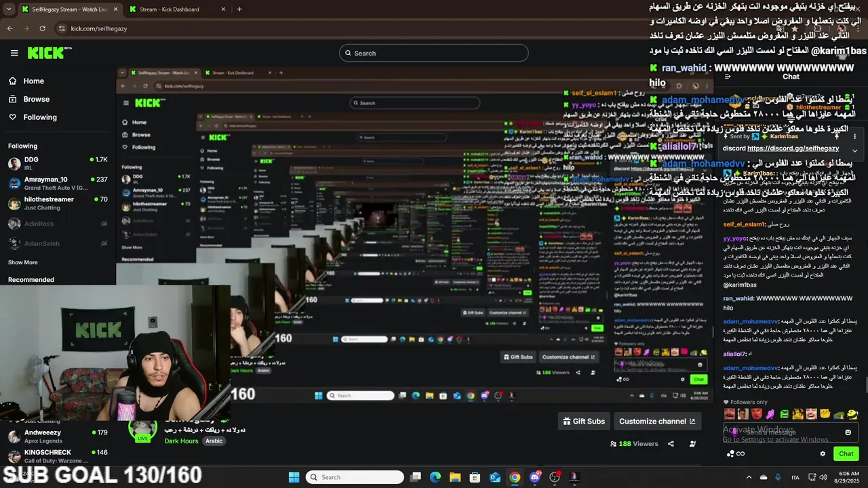Click seif_el_eslam1 username in chat

pyautogui.click(x=744, y=224)
